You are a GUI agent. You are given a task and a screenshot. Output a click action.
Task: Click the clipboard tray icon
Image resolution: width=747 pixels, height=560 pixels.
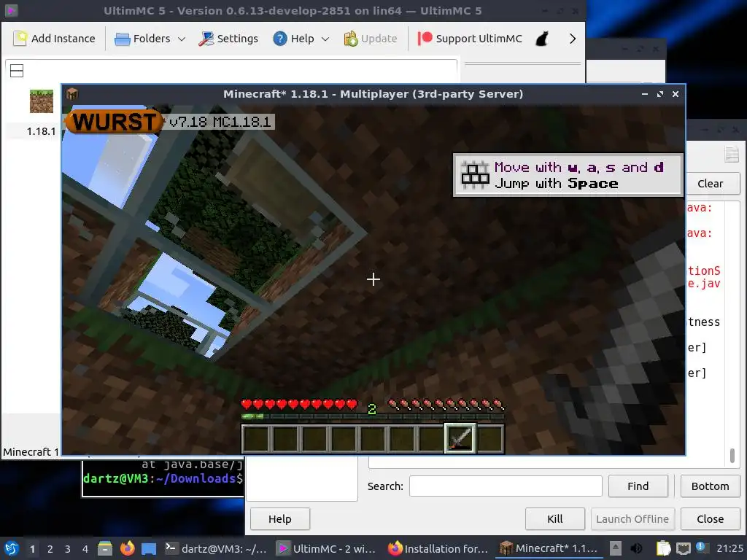coord(664,548)
